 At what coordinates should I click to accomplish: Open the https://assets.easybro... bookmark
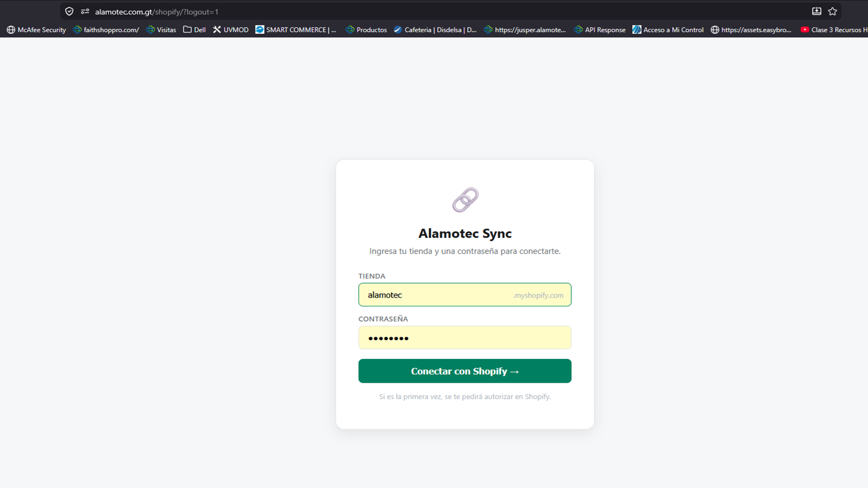coord(751,30)
